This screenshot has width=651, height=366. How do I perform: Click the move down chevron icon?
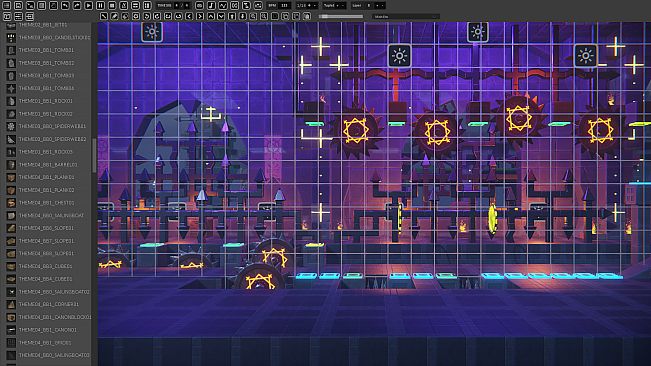pyautogui.click(x=221, y=16)
